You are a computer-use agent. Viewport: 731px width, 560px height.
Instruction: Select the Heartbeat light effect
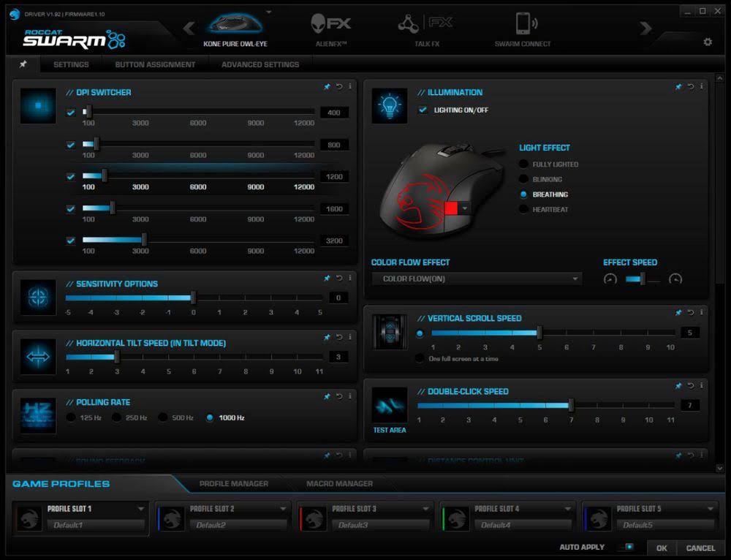click(523, 209)
